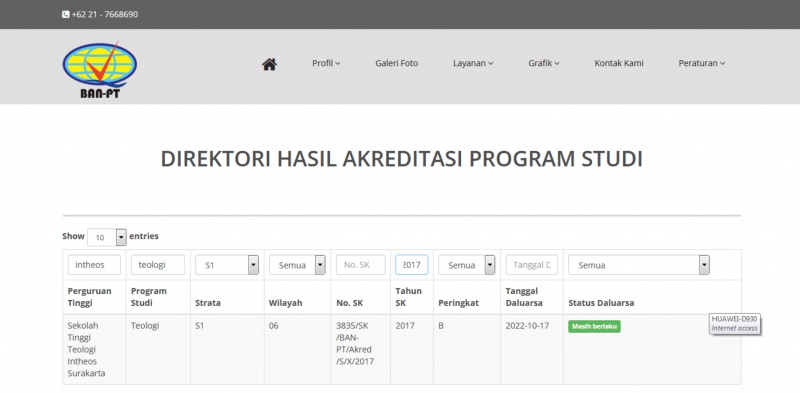Screen dimensions: 800x393
Task: Focus the Tanggal Daluarsa filter field
Action: point(532,265)
